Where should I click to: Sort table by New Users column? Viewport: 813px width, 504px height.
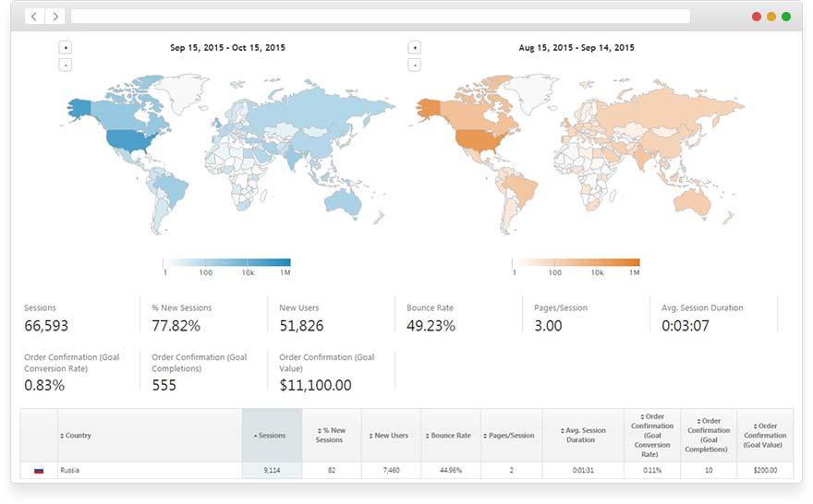click(x=390, y=436)
